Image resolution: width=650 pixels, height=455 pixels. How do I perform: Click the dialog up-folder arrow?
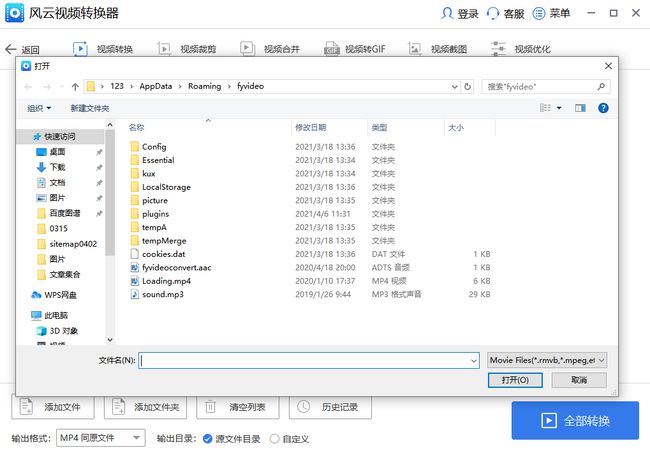(x=75, y=87)
